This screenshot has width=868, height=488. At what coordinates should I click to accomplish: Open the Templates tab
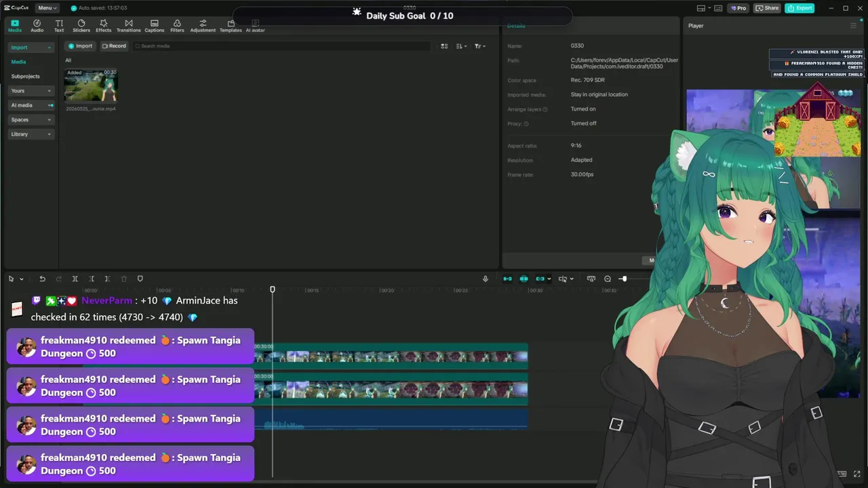(x=231, y=26)
